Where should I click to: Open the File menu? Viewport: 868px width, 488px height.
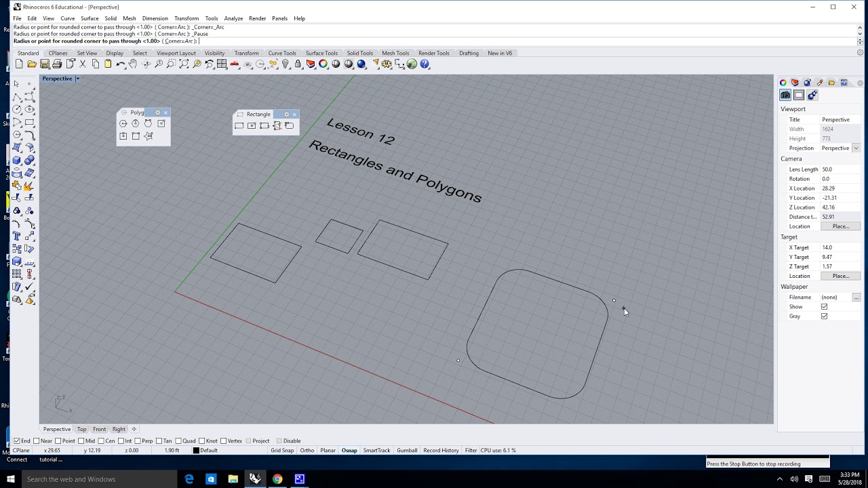click(17, 18)
